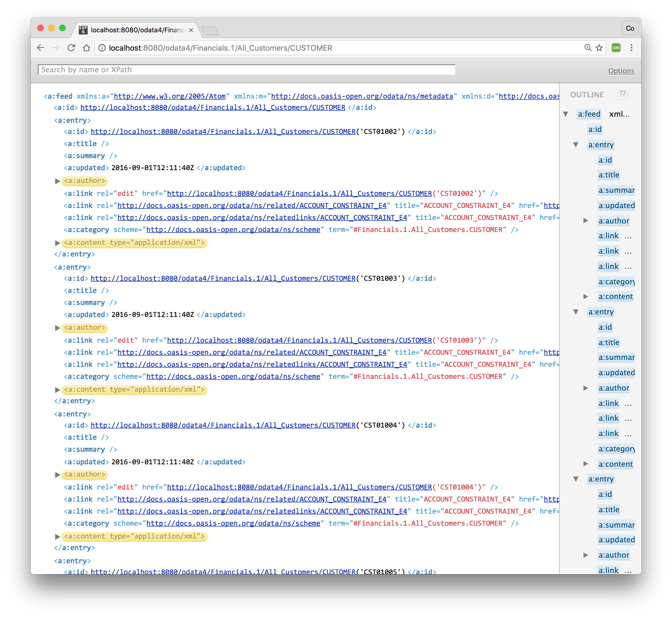Open the Options link
Image resolution: width=672 pixels, height=618 pixels.
click(621, 71)
